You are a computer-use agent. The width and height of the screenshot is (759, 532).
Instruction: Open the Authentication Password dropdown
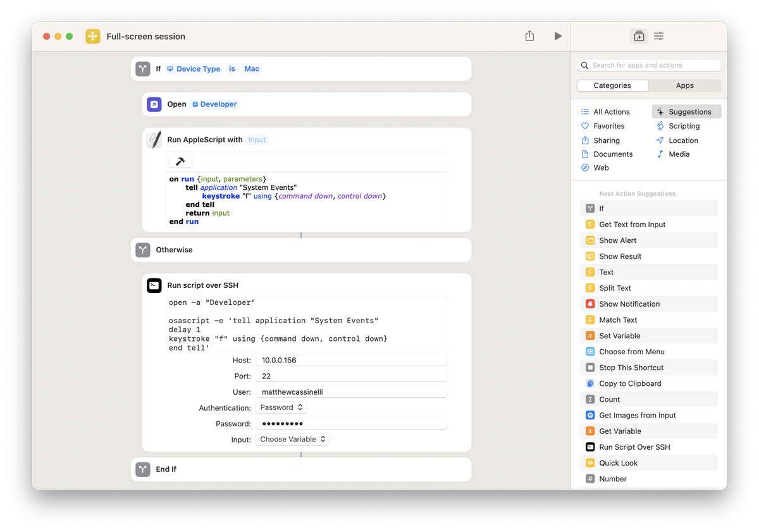(x=281, y=407)
